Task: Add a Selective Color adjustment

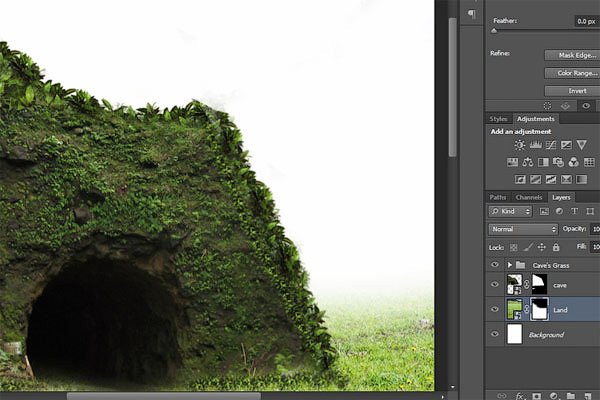Action: 566,179
